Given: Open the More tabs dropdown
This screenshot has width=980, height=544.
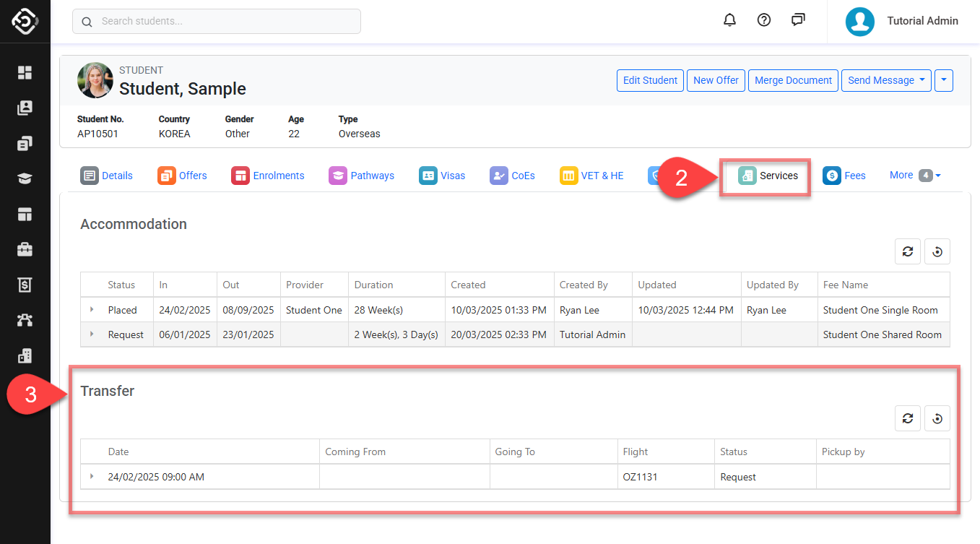Looking at the screenshot, I should pos(914,176).
